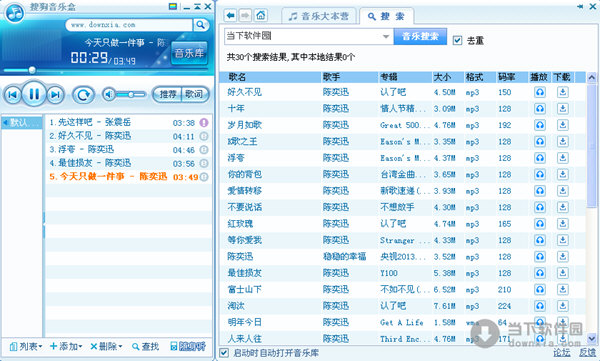Click the pin icon in library window
This screenshot has width=600, height=361.
tap(580, 7)
